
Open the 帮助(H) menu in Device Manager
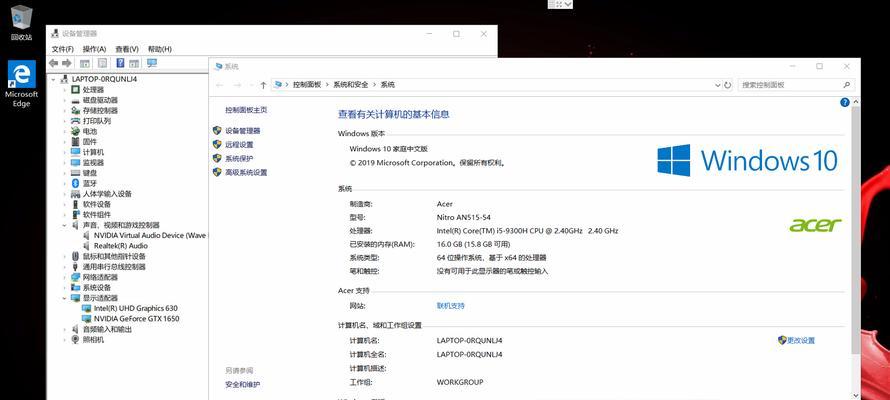tap(159, 49)
